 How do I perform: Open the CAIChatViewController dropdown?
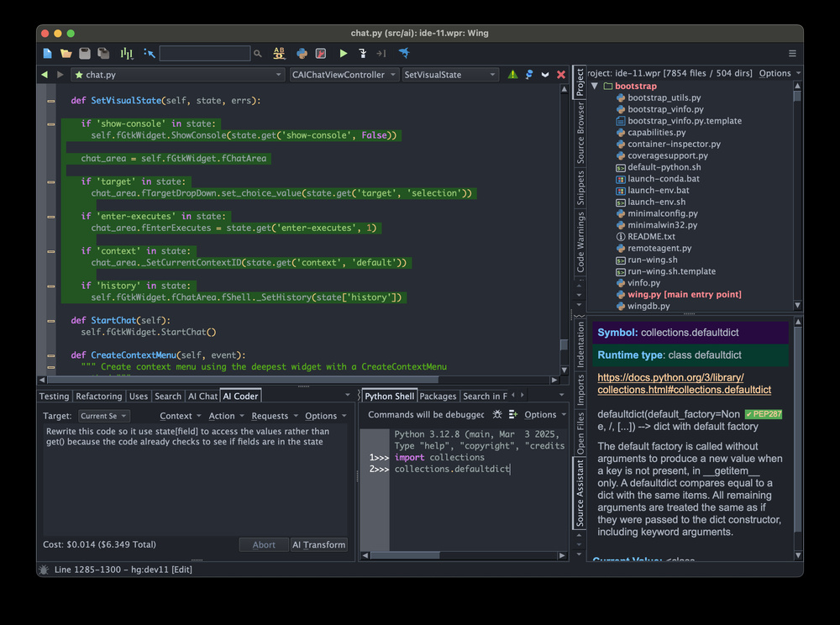click(x=344, y=74)
